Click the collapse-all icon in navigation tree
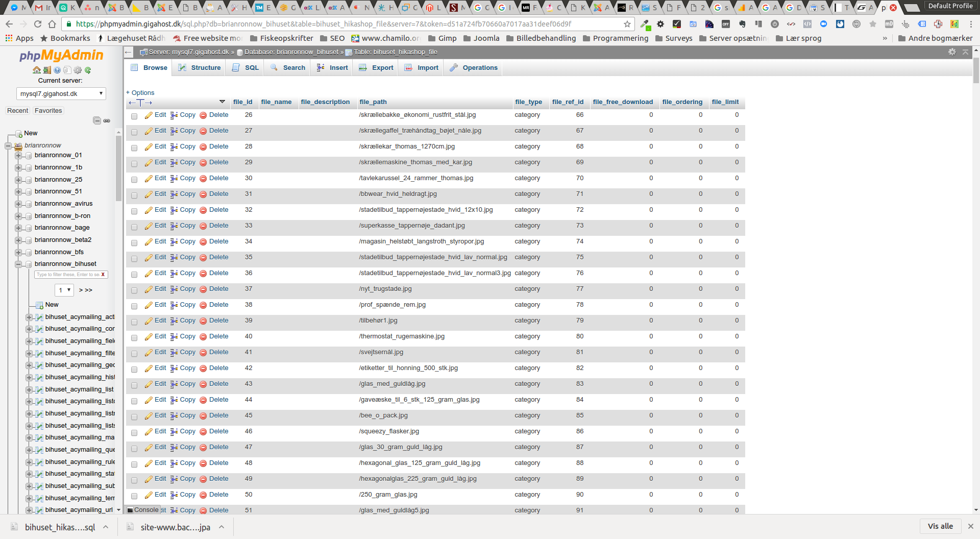 coord(97,120)
